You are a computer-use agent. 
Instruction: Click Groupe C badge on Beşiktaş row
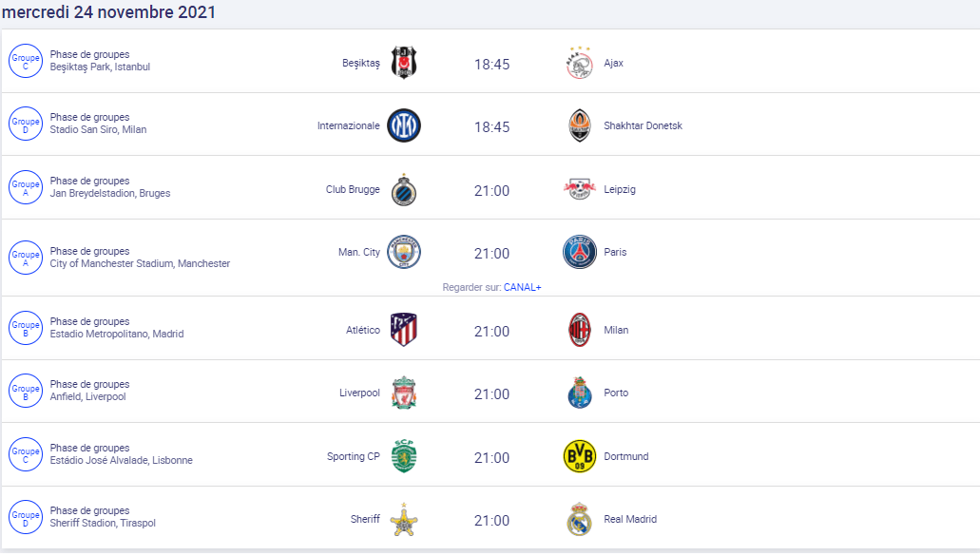pyautogui.click(x=26, y=63)
